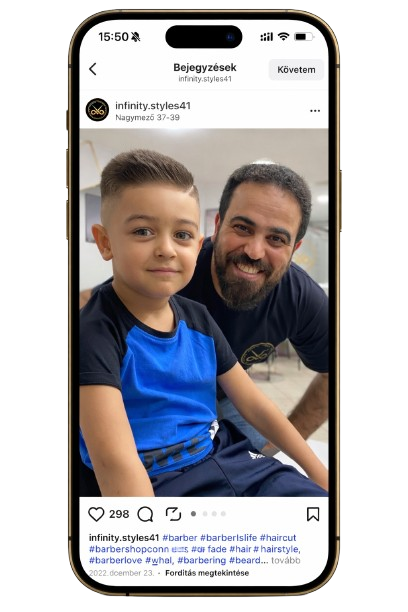The height and width of the screenshot is (612, 408).
Task: Save the post with the bookmark icon
Action: coord(313,514)
